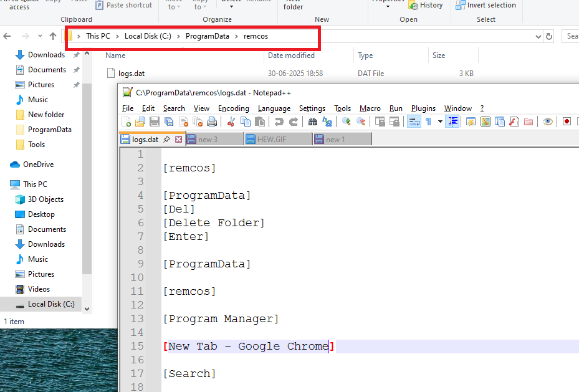Click the Explorer Back arrow
579x392 pixels.
tap(7, 36)
